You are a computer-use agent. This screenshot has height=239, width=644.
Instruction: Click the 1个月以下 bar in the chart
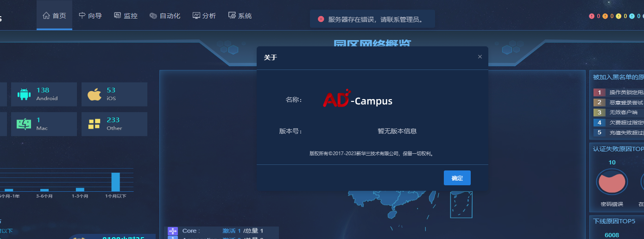coord(115,182)
